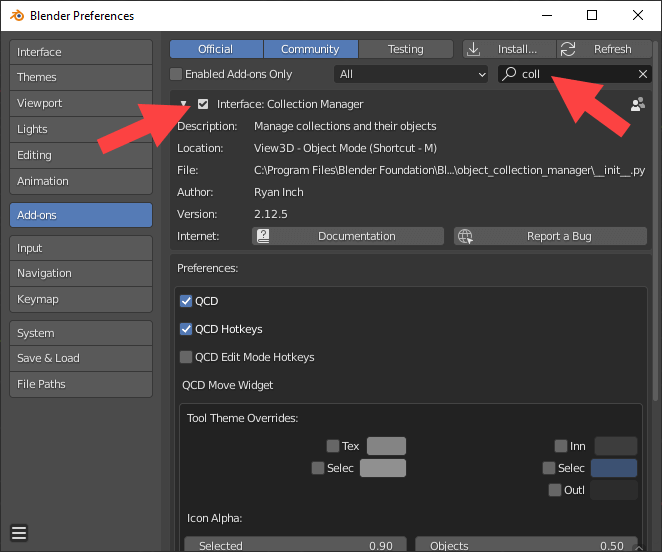Uncheck the QCD option
Viewport: 662px width, 552px height.
tap(186, 301)
